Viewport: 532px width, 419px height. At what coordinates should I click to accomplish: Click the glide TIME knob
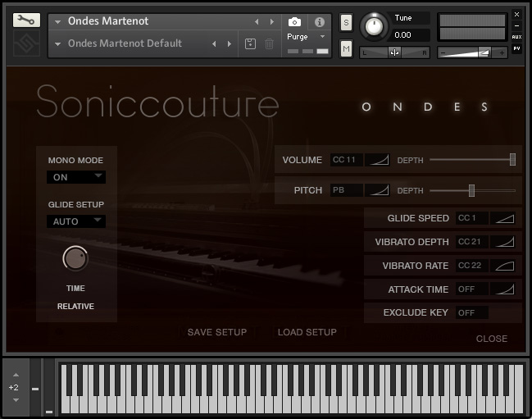[75, 258]
